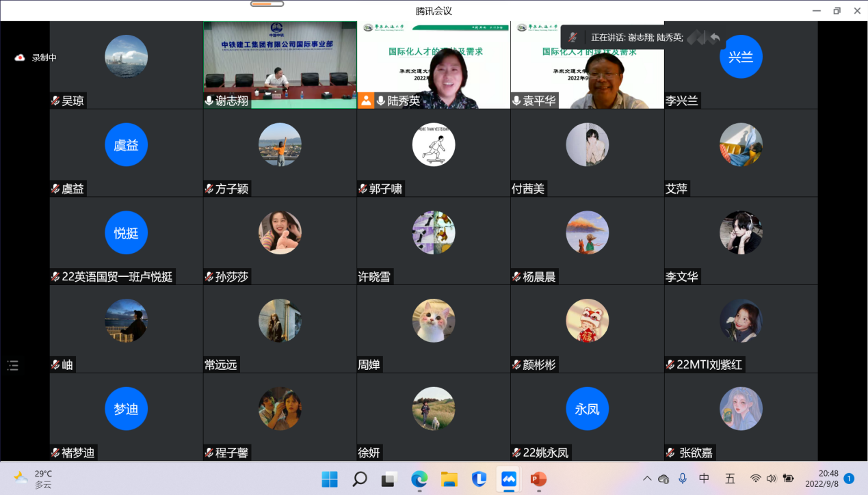Open PowerPoint from the taskbar

point(538,479)
